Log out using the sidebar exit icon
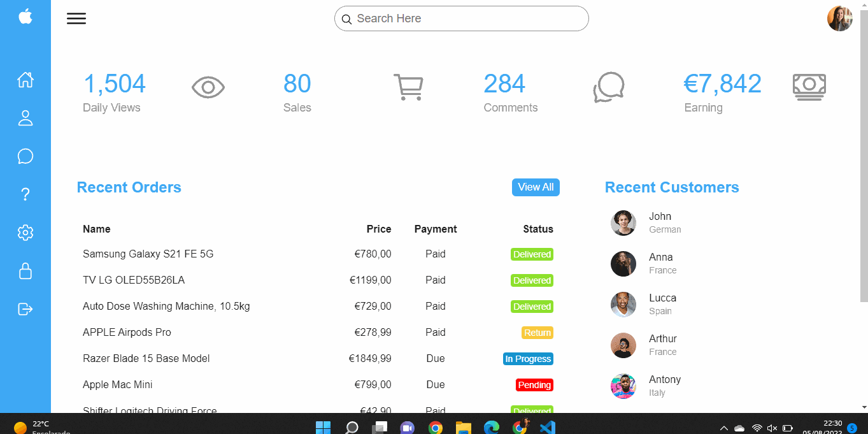This screenshot has width=868, height=434. point(25,309)
